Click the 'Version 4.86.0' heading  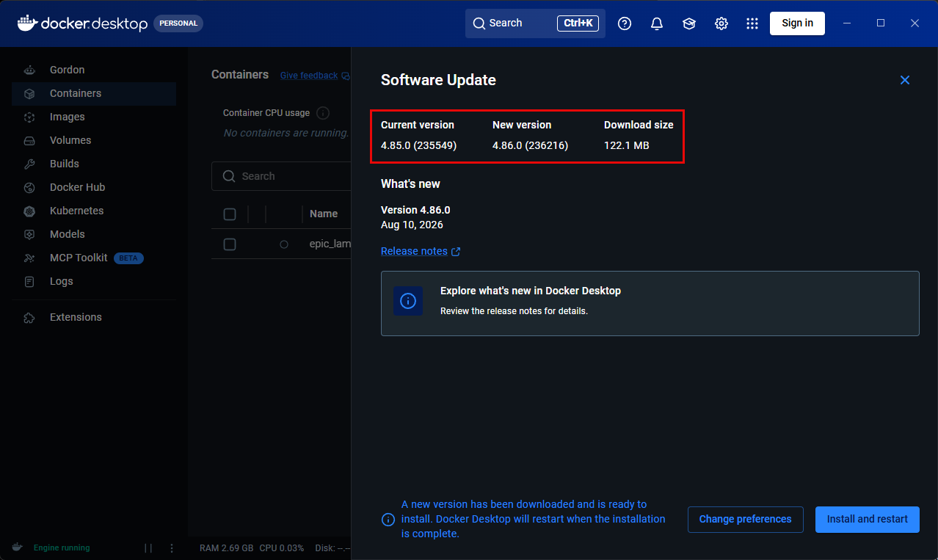(415, 210)
